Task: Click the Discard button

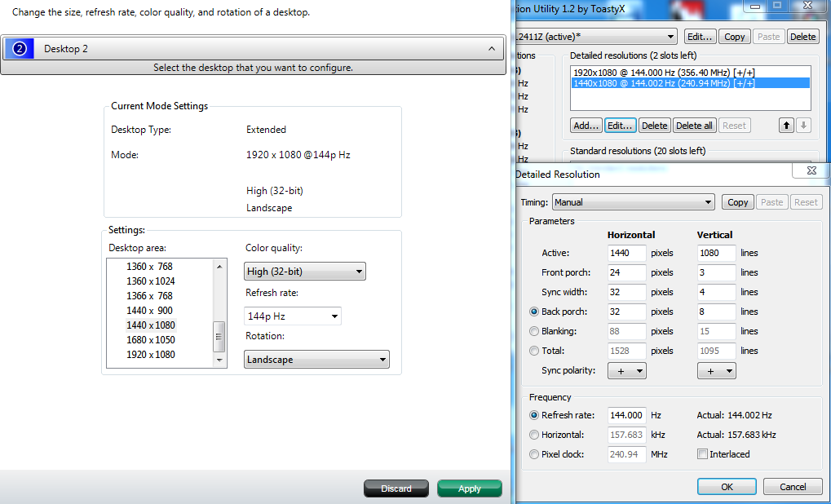Action: pos(396,489)
